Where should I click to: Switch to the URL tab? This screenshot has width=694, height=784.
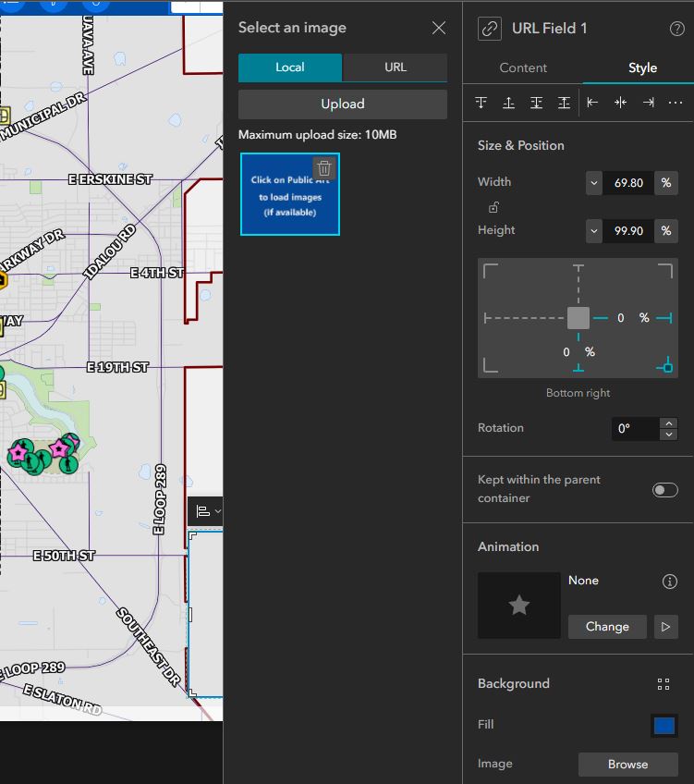point(396,67)
